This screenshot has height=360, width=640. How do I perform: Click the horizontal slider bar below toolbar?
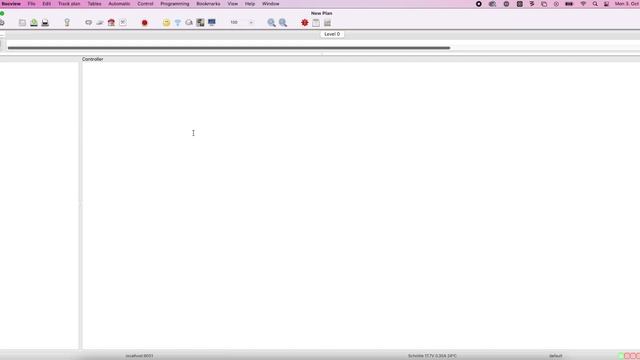point(229,48)
